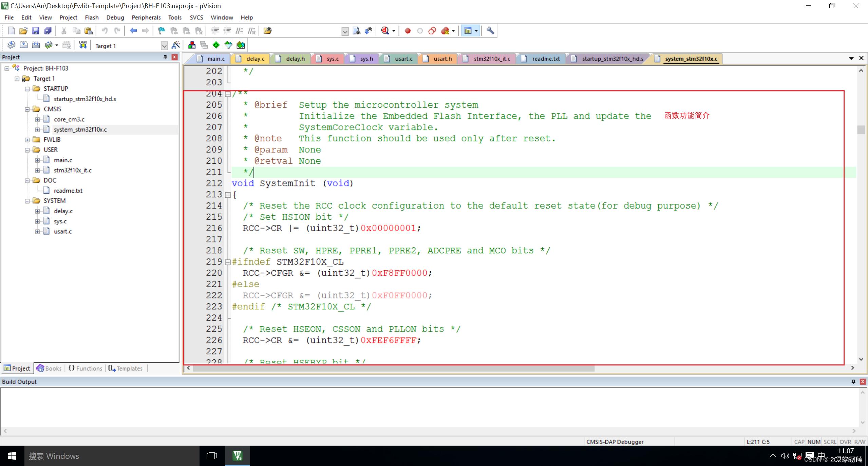Insert a breakpoint with the red circle icon
This screenshot has width=868, height=466.
pos(408,31)
